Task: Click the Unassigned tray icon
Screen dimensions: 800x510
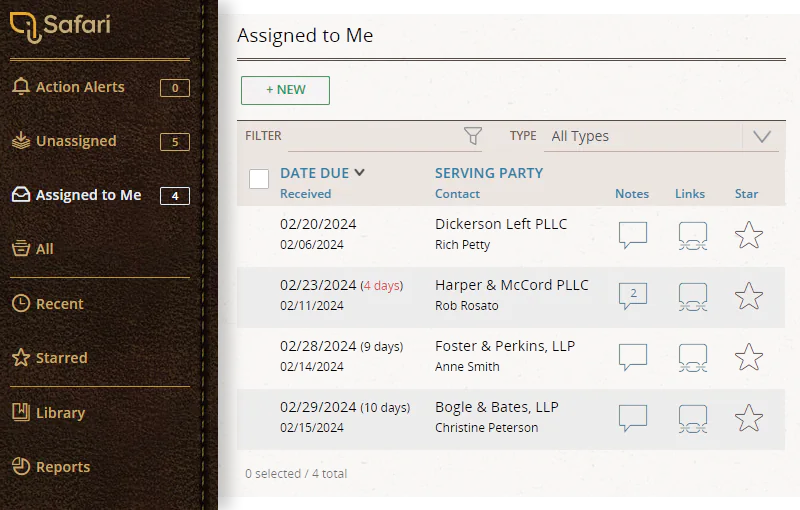Action: [x=21, y=141]
